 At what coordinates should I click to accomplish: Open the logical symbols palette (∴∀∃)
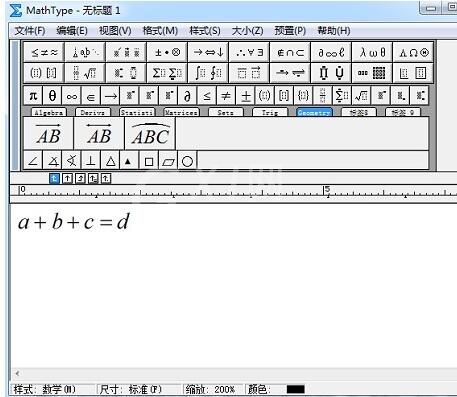point(249,52)
